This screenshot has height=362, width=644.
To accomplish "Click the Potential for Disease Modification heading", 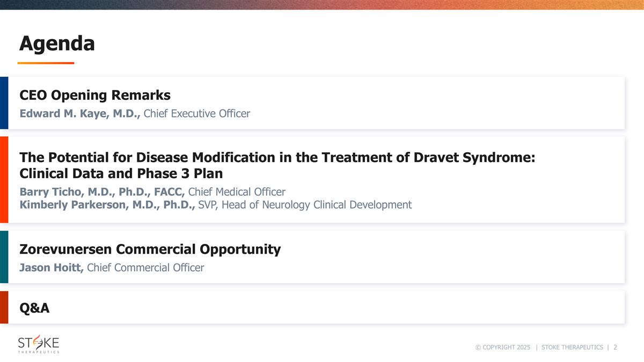I will tap(277, 158).
